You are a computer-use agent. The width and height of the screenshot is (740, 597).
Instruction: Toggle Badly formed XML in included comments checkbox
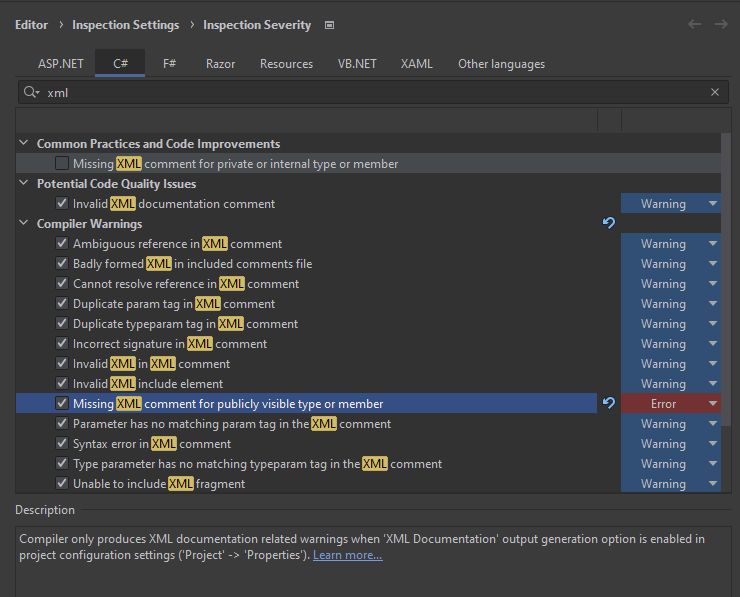tap(62, 263)
